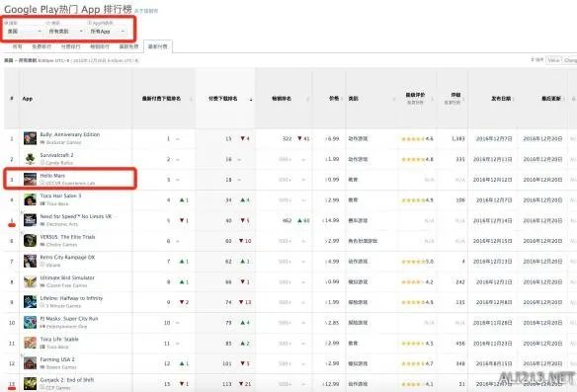
Task: Open the Rockstar Games publisher link
Action: tap(63, 142)
